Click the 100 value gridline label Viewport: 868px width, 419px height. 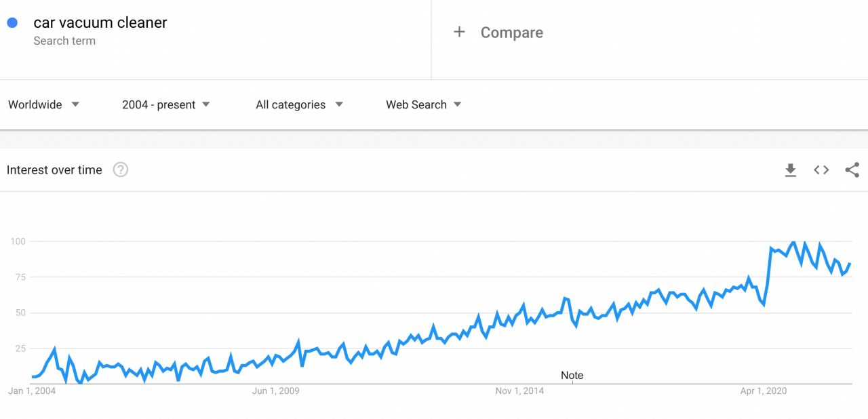click(18, 241)
